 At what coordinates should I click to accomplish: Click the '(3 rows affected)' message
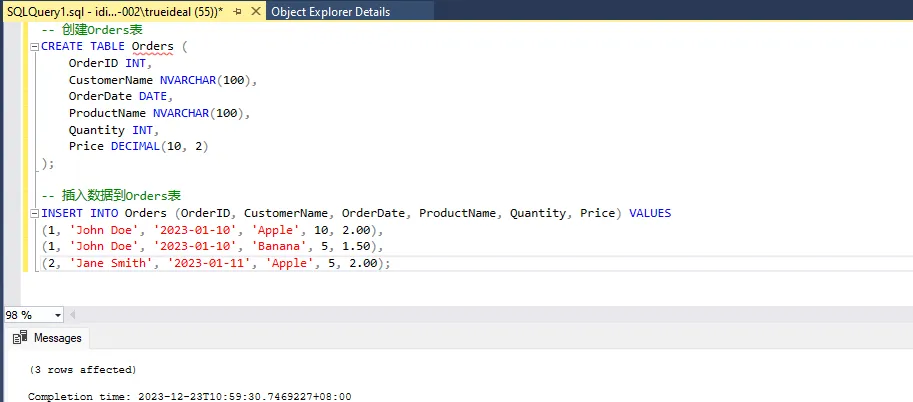82,370
